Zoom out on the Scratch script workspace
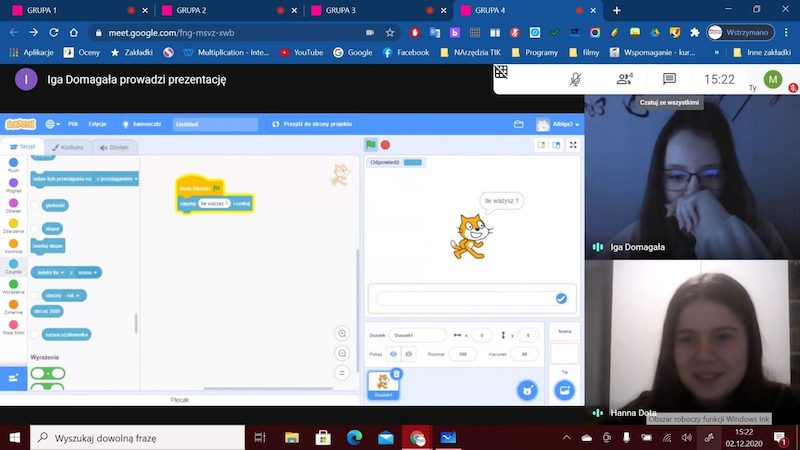 pyautogui.click(x=342, y=353)
